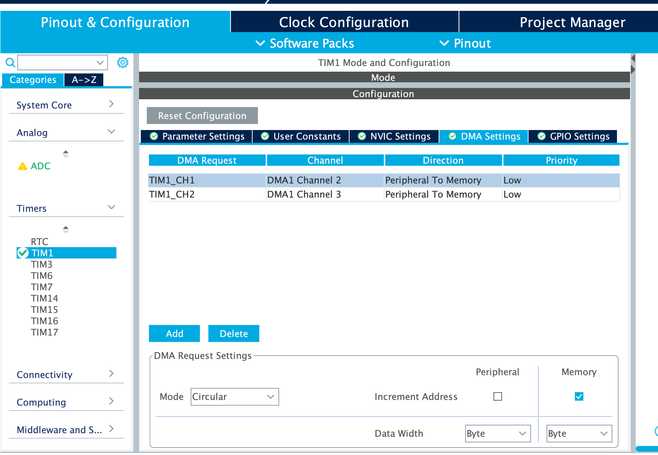Click the Reset Configuration button

click(202, 116)
